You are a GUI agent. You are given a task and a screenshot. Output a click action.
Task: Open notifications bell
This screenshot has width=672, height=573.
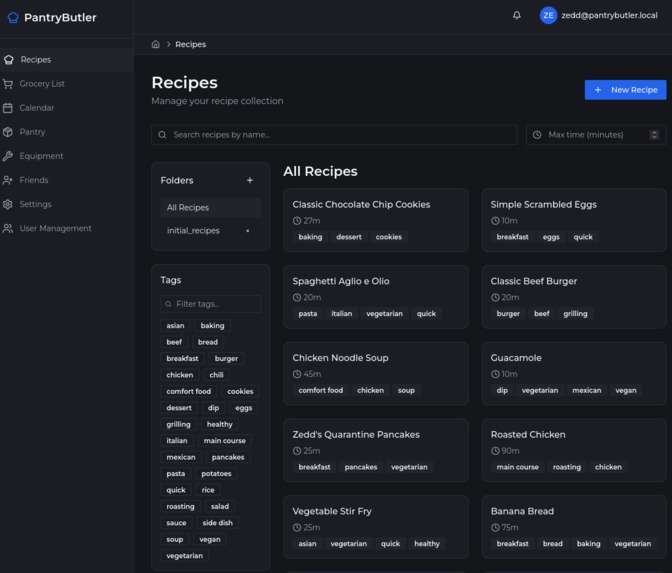(x=517, y=15)
